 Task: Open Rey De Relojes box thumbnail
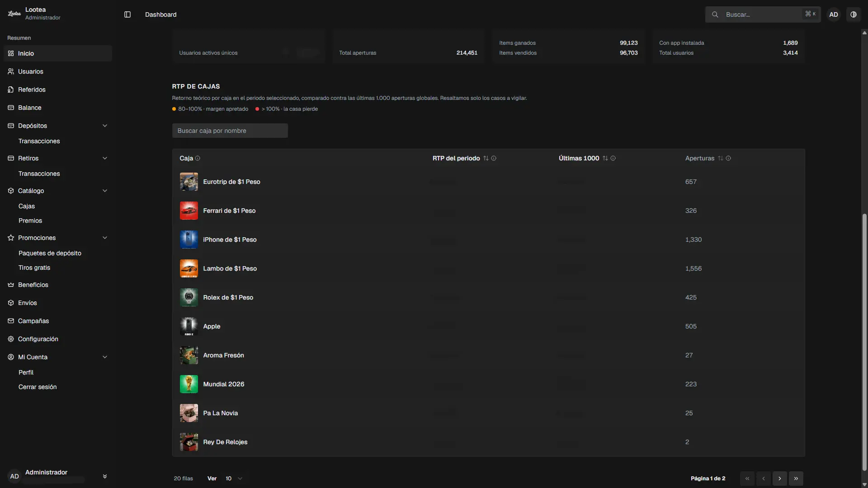[189, 442]
